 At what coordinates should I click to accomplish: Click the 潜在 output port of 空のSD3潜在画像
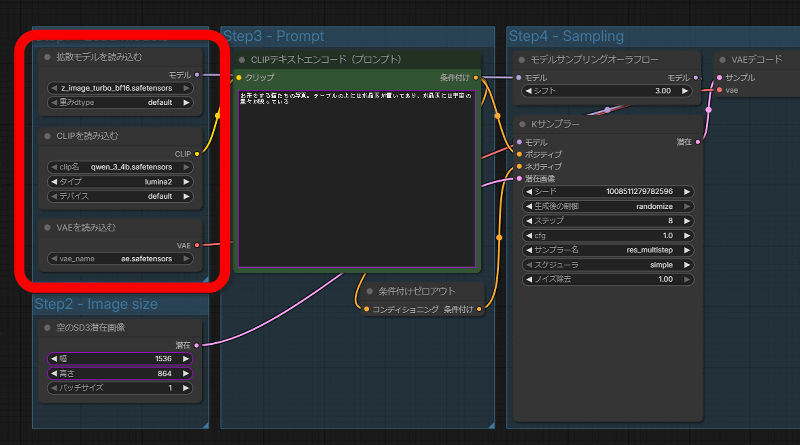[198, 344]
